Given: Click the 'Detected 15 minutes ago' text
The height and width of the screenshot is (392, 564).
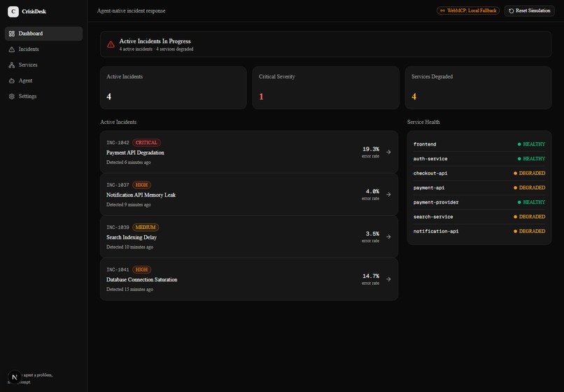Looking at the screenshot, I should [130, 289].
